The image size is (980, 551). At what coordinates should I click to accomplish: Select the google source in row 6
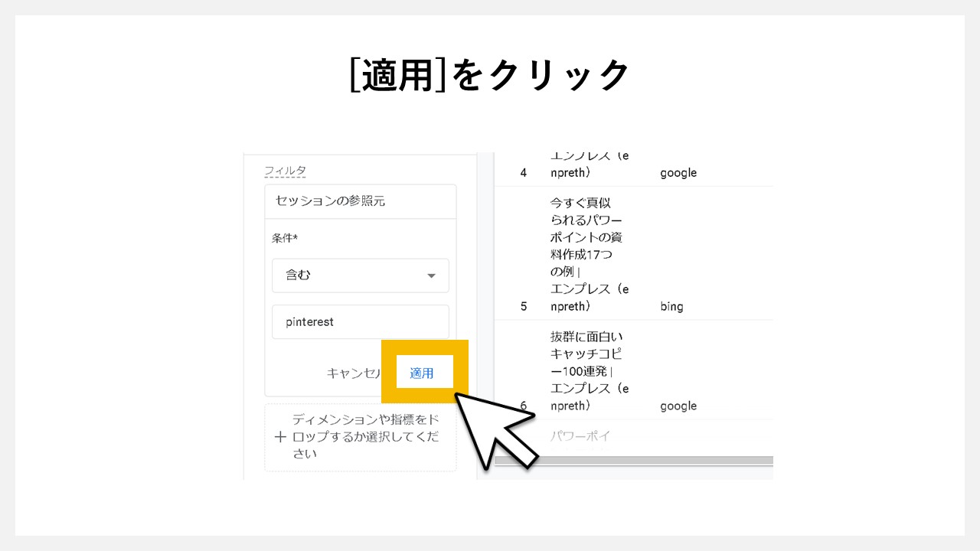[678, 406]
